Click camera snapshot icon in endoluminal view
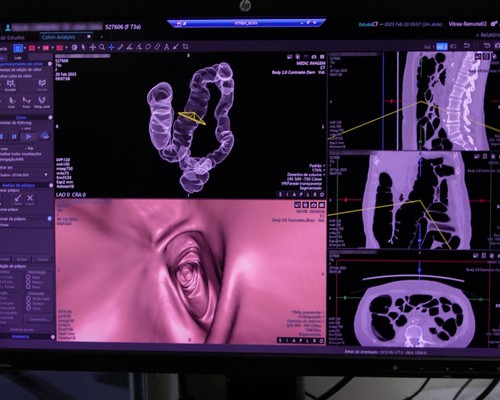 (x=314, y=205)
